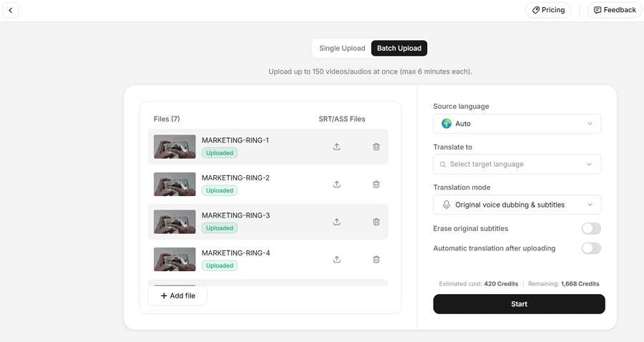Select the Files (7) header
Screen dimensions: 644x342
tap(167, 119)
